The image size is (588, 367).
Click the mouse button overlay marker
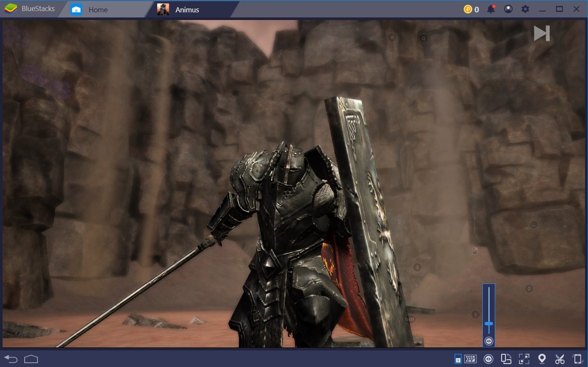(475, 250)
